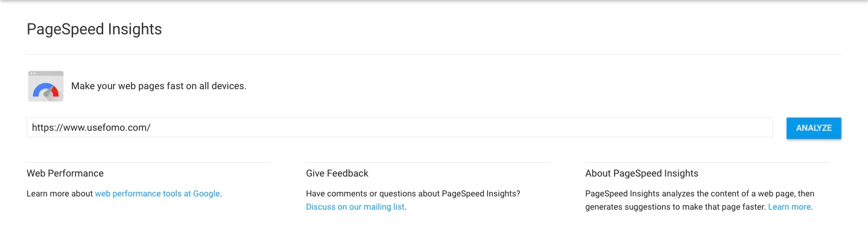This screenshot has height=241, width=868.
Task: Place cursor in the usefomo.com URL text
Action: (90, 128)
